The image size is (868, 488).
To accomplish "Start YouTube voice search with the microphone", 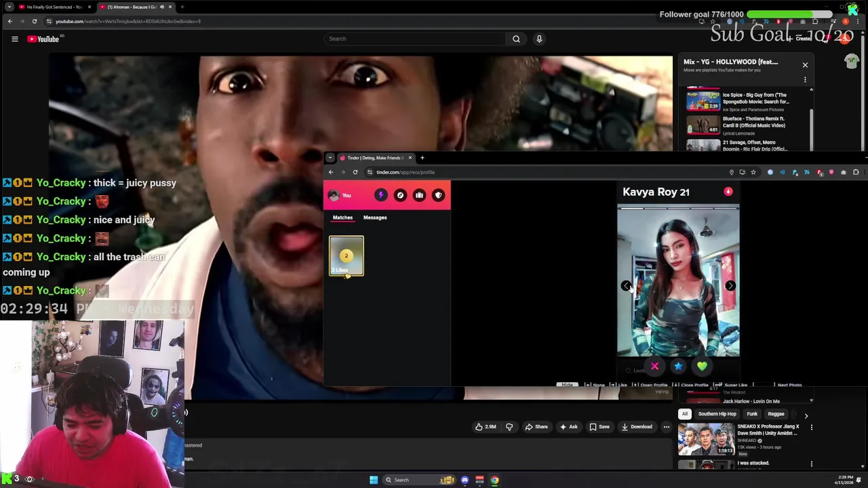I will 539,39.
